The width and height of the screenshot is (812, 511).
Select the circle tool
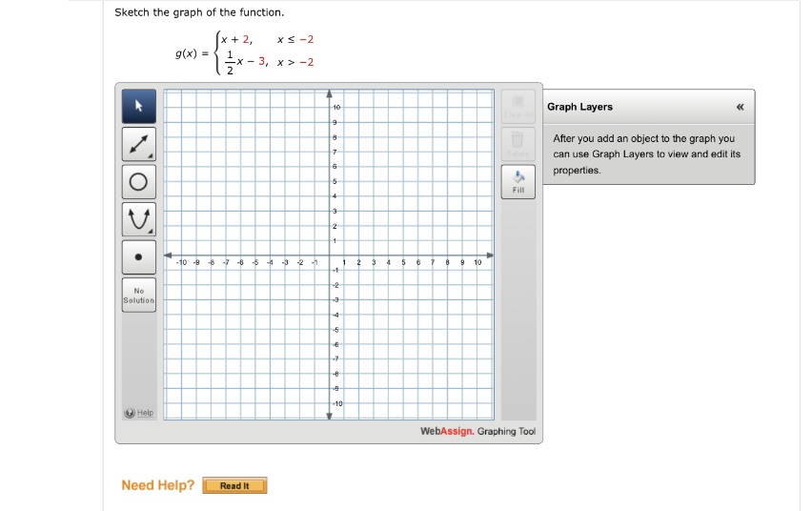[139, 182]
